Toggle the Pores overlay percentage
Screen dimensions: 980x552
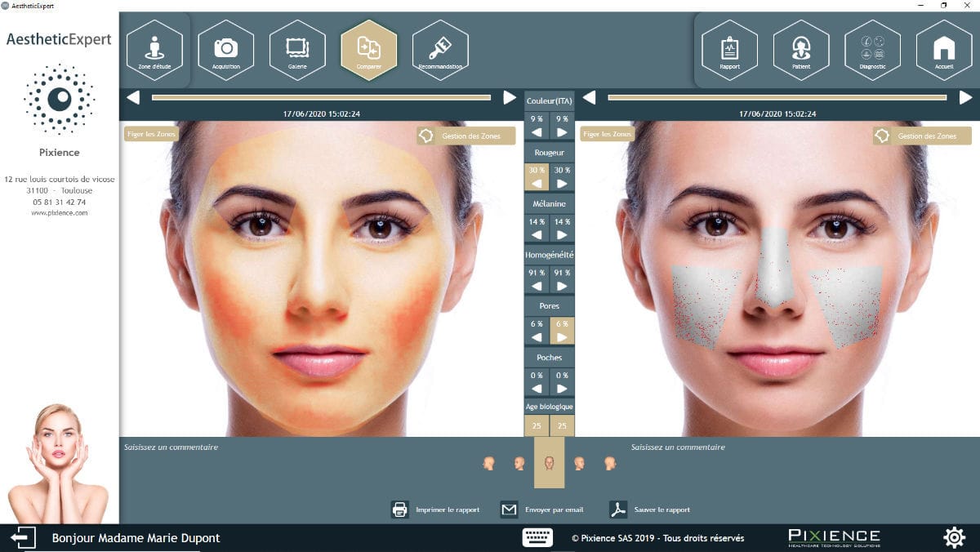click(x=560, y=325)
